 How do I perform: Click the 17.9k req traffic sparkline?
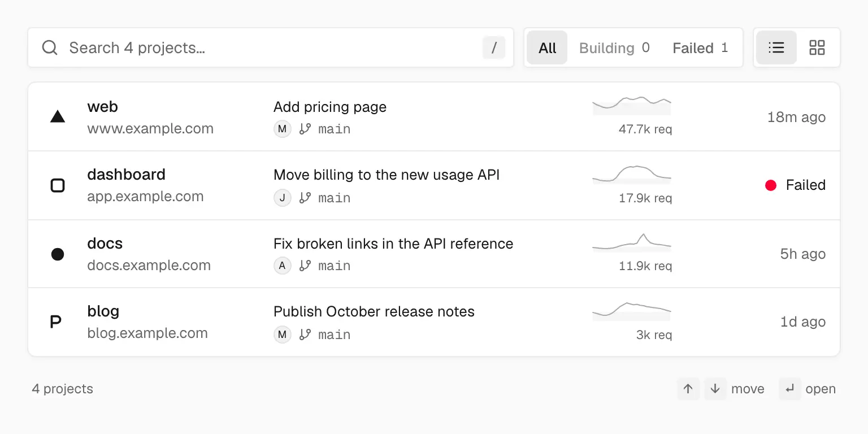[x=632, y=175]
